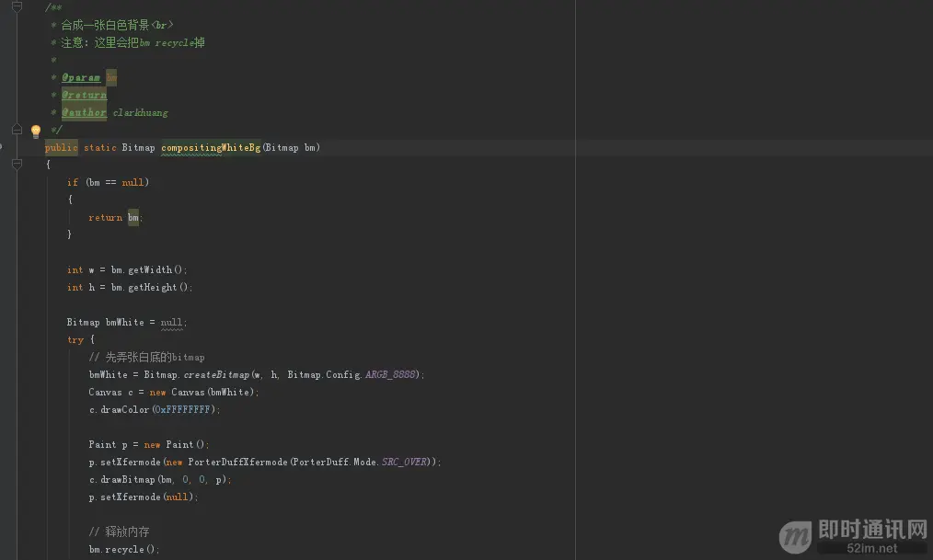Click the getWidth() call
The image size is (933, 560).
click(155, 270)
